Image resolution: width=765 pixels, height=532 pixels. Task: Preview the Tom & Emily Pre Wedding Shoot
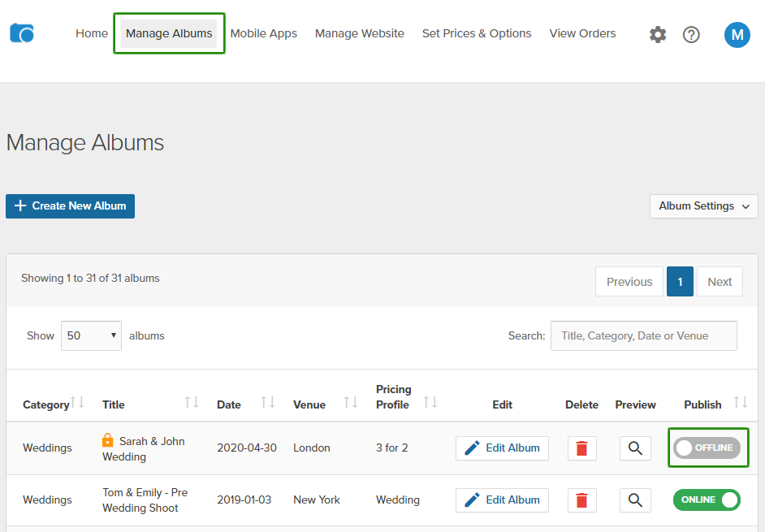click(635, 500)
